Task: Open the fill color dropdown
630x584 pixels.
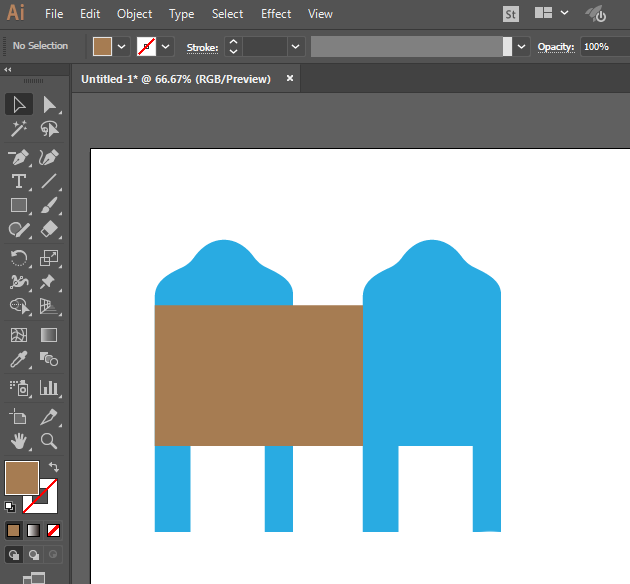Action: [122, 46]
